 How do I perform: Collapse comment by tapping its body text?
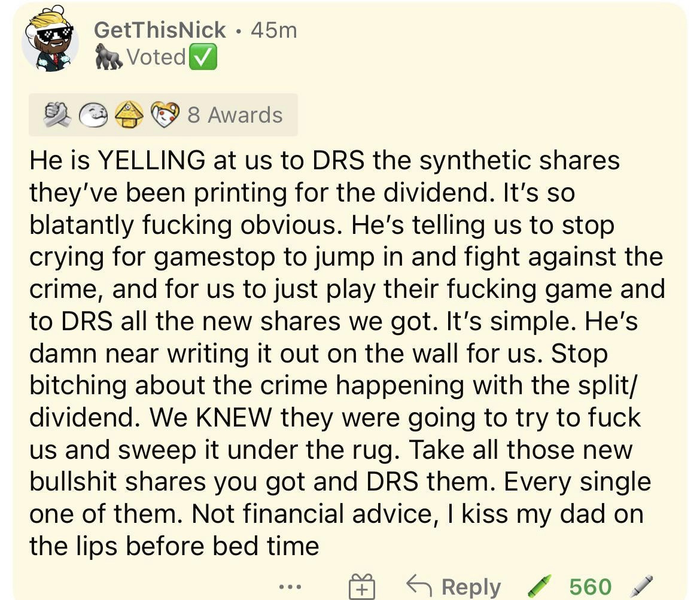pyautogui.click(x=348, y=353)
